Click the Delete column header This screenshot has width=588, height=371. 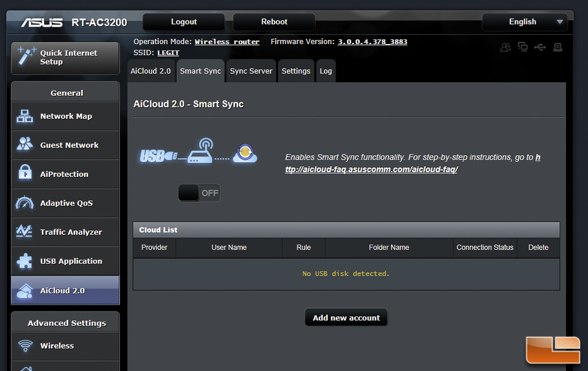click(x=538, y=248)
